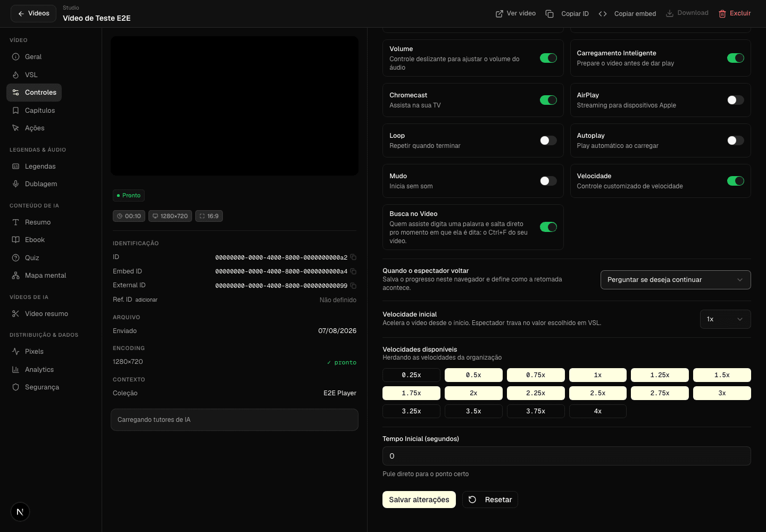This screenshot has width=766, height=532.
Task: Click the 00:10 duration badge
Action: (x=129, y=216)
